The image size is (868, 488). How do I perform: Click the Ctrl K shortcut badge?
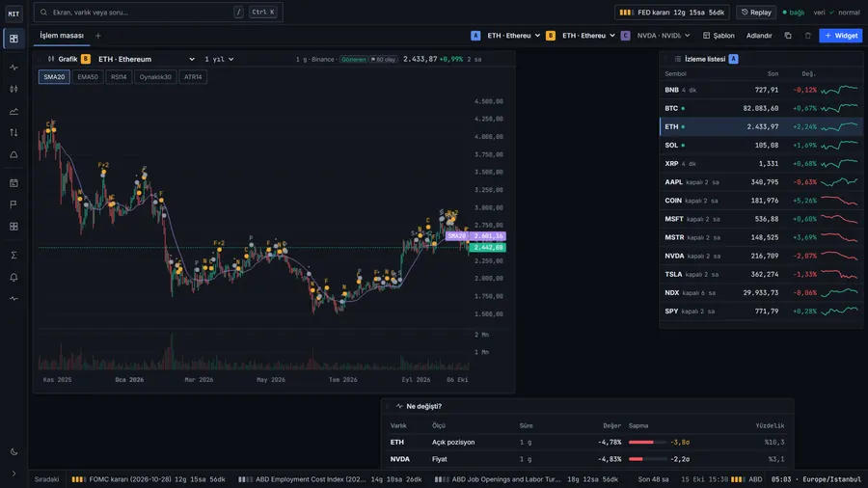tap(263, 13)
